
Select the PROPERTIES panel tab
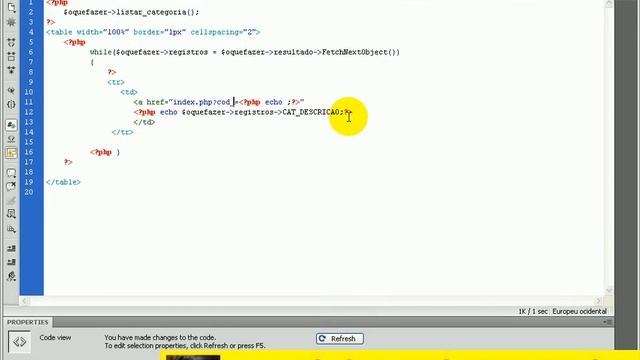27,322
